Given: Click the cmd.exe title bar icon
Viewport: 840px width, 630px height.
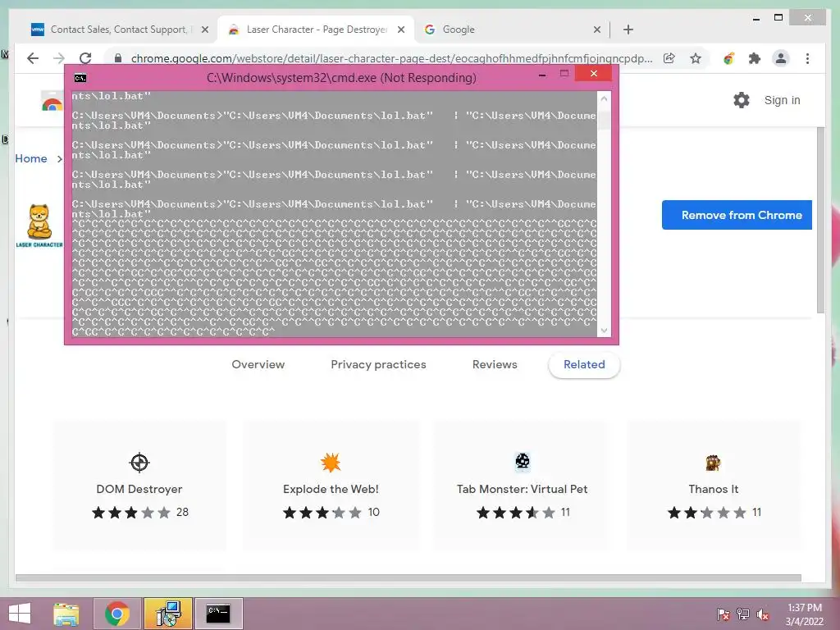Looking at the screenshot, I should coord(80,78).
